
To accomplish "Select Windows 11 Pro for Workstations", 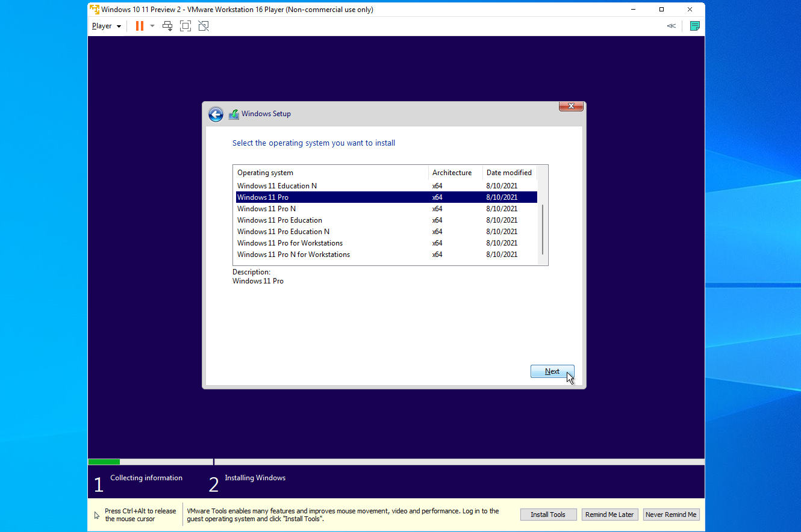I will pyautogui.click(x=386, y=243).
